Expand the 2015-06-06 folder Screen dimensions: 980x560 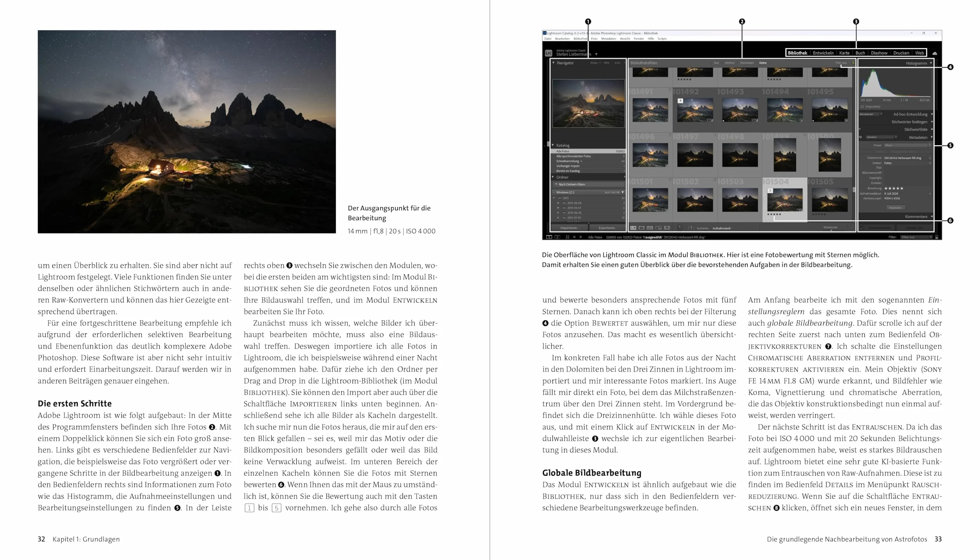(558, 203)
